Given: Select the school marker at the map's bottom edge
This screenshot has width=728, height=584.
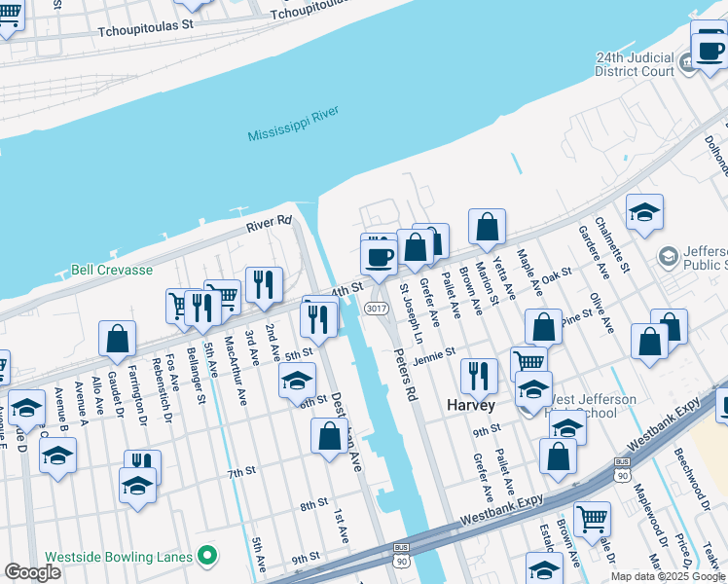Looking at the screenshot, I should click(x=544, y=568).
